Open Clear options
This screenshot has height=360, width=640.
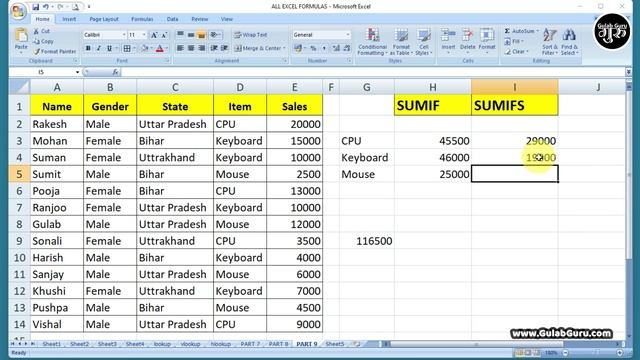(516, 52)
